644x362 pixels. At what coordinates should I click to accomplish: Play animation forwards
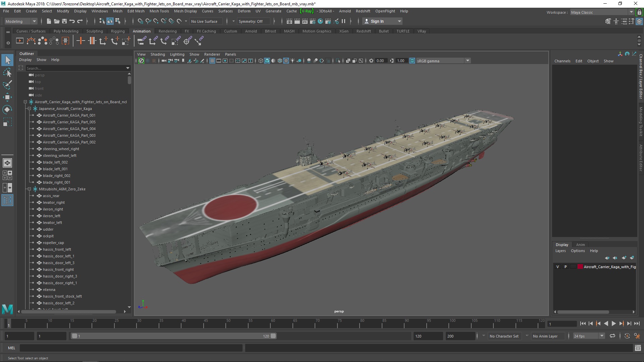point(613,323)
